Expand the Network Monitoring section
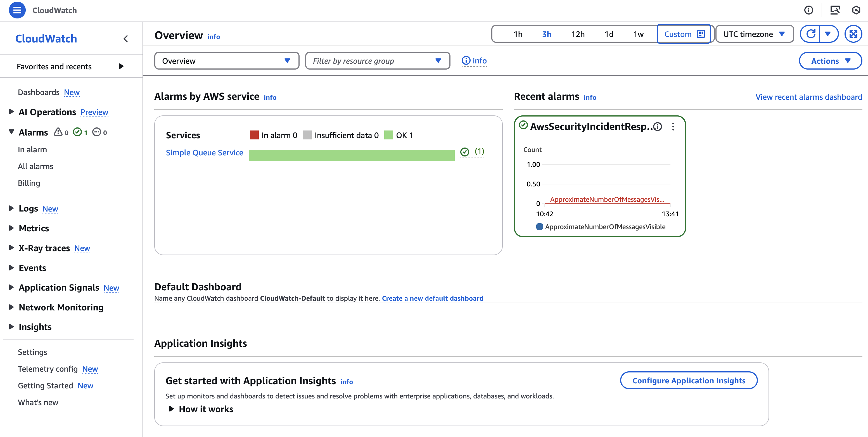Image resolution: width=868 pixels, height=437 pixels. [11, 307]
